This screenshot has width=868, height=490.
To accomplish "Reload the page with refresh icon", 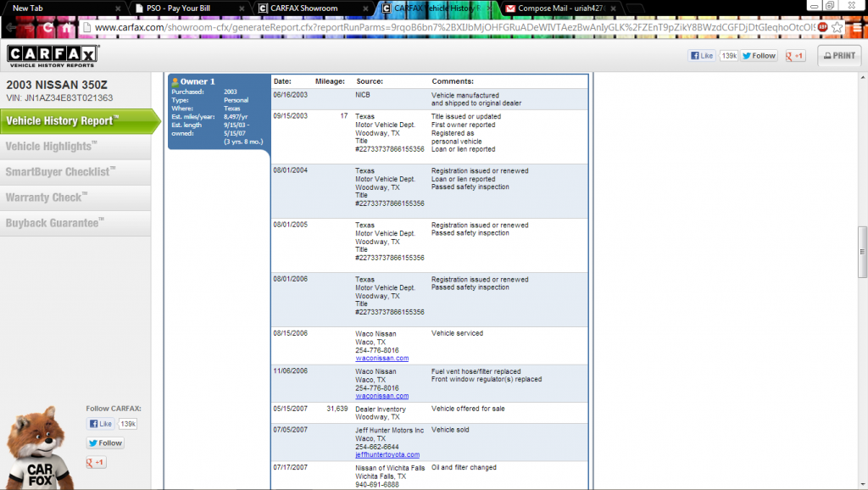I will (48, 27).
